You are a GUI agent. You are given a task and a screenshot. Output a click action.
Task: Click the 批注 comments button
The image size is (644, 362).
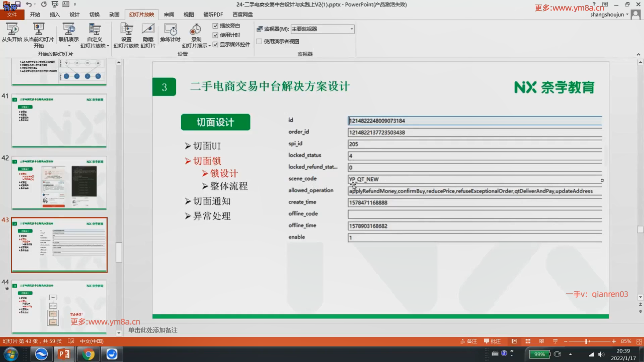point(492,341)
